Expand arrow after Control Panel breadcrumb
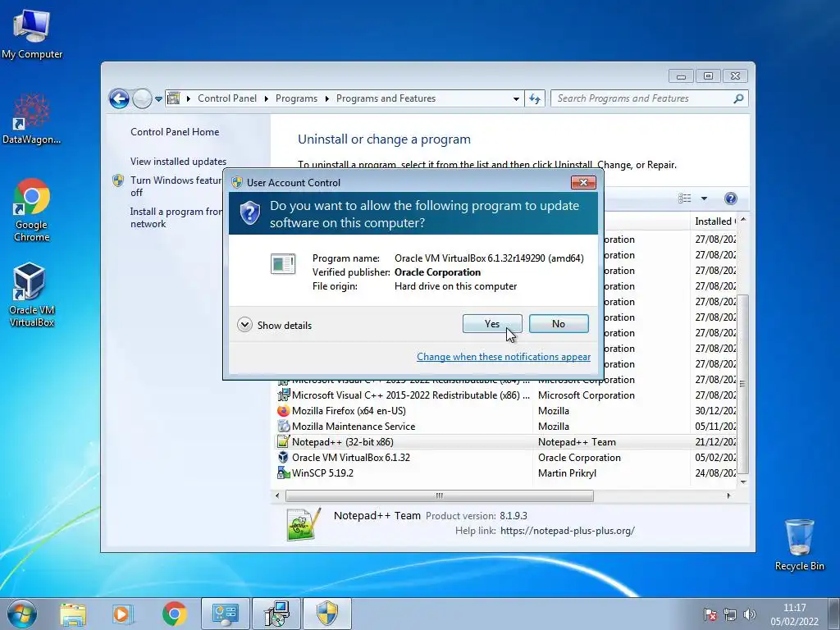This screenshot has height=630, width=840. tap(267, 98)
